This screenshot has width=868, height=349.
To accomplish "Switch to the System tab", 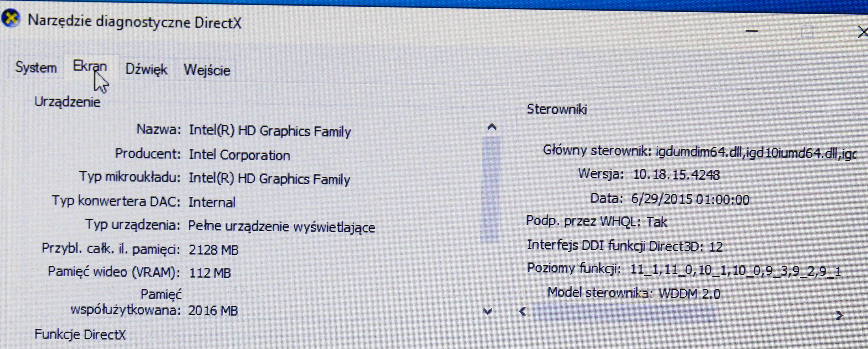I will click(x=36, y=68).
